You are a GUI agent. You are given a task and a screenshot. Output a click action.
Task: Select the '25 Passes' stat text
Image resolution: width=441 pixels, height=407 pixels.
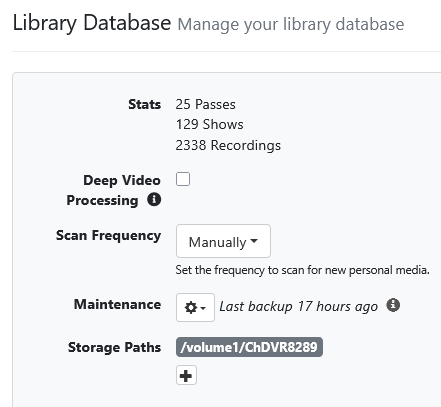coord(205,104)
